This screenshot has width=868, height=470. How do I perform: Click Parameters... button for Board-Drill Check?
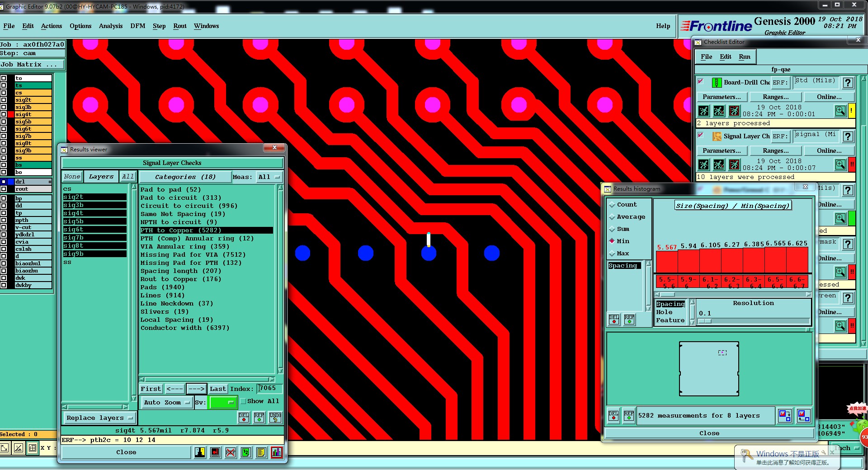click(x=722, y=97)
